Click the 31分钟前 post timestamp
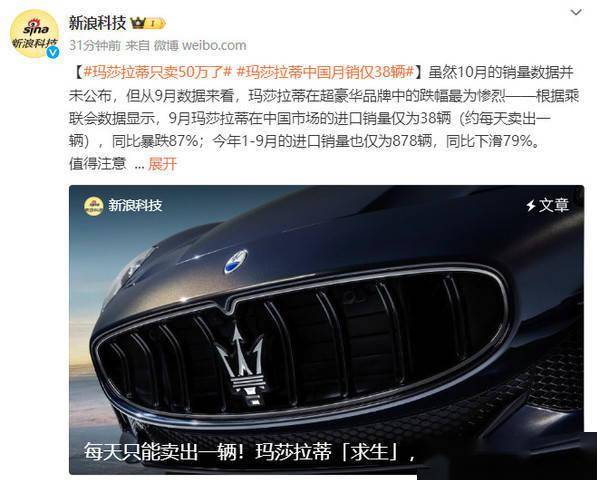 95,46
